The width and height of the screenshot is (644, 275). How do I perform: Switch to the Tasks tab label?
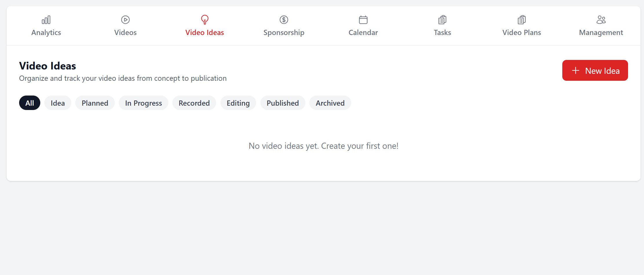coord(442,32)
